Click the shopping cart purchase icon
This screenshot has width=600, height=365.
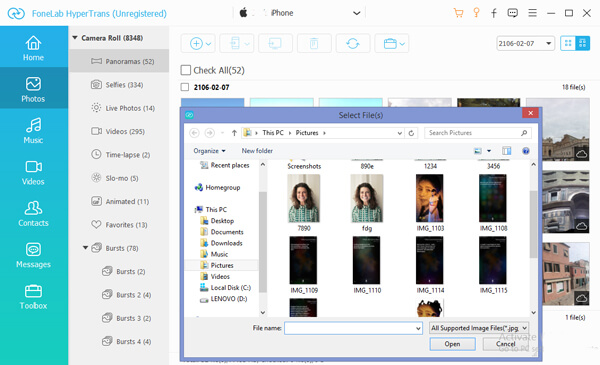(458, 13)
